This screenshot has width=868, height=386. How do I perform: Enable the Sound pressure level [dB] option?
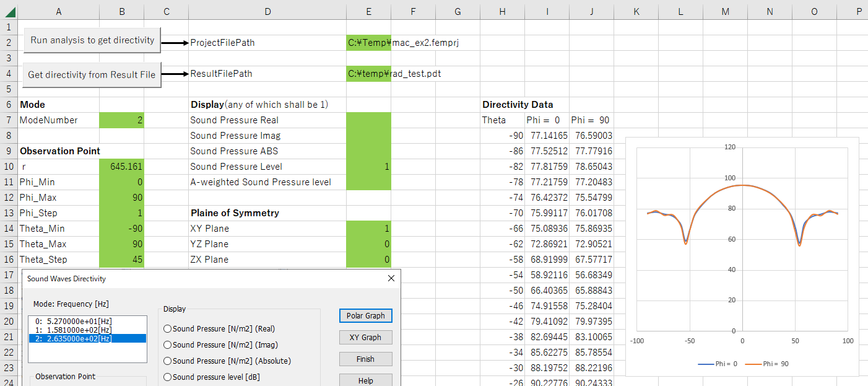click(167, 377)
